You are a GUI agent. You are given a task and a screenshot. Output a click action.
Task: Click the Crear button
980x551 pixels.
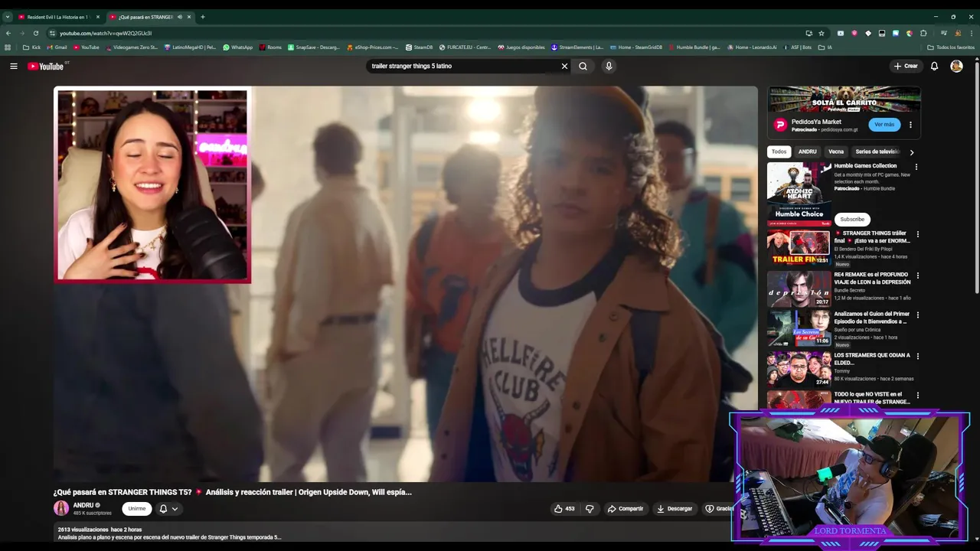coord(906,67)
